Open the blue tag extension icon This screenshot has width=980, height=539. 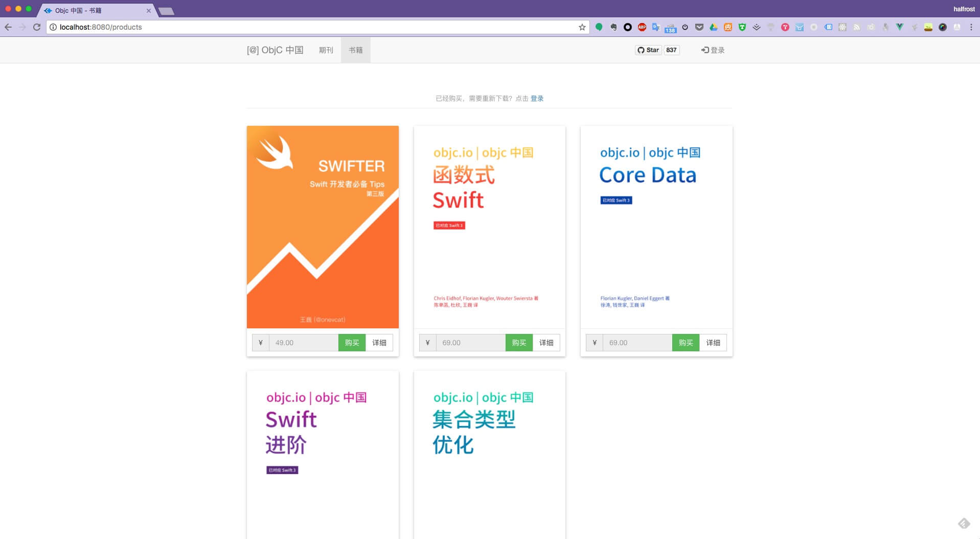(828, 27)
